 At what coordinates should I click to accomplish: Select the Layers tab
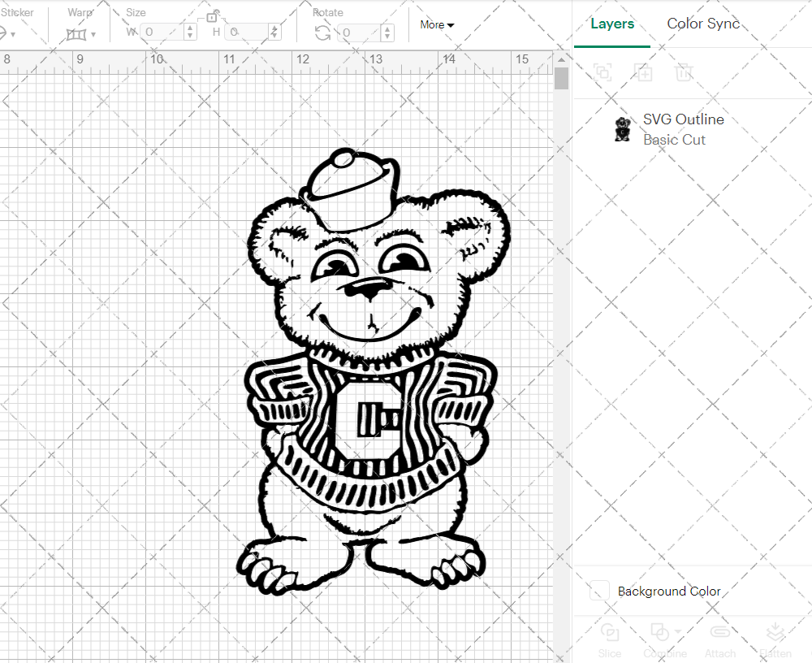(x=612, y=24)
